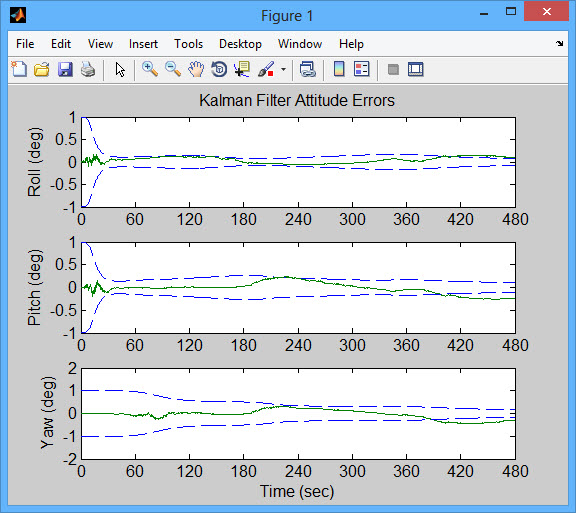This screenshot has height=513, width=576.
Task: Click the Link Plot icon
Action: tap(307, 69)
